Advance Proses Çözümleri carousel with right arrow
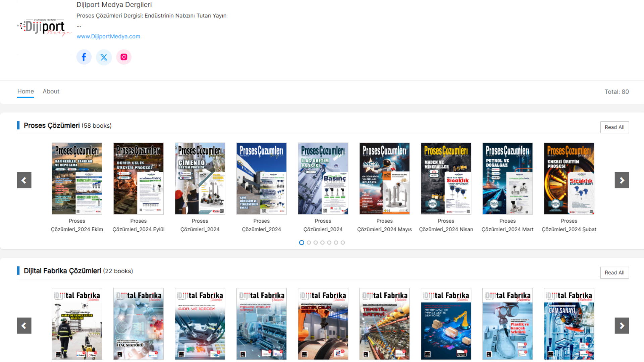Viewport: 644px width, 362px height. click(622, 180)
